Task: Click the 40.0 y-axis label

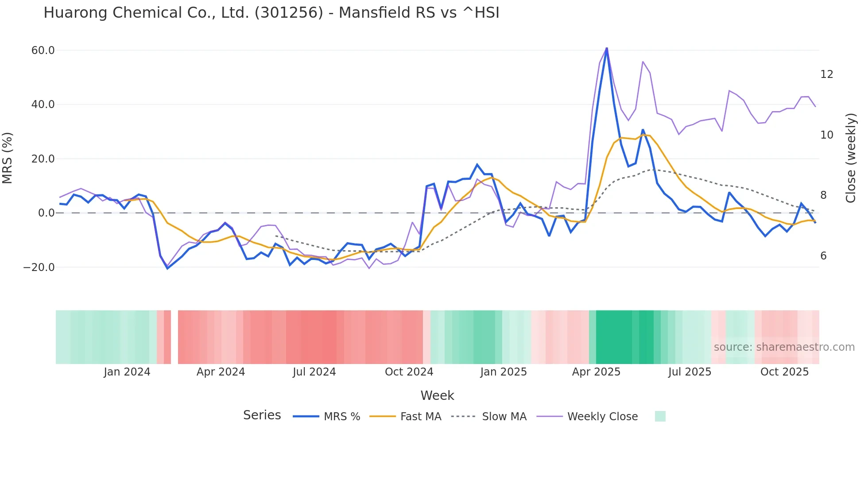Action: click(43, 105)
